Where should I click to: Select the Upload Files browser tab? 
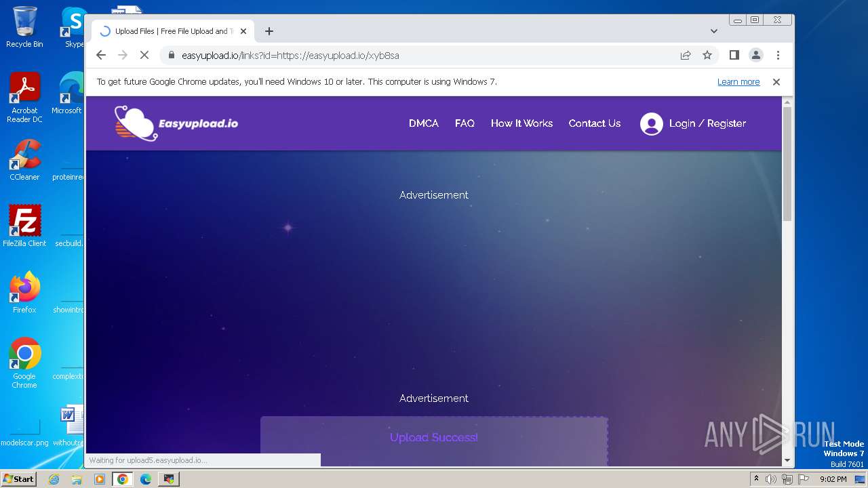pos(174,31)
